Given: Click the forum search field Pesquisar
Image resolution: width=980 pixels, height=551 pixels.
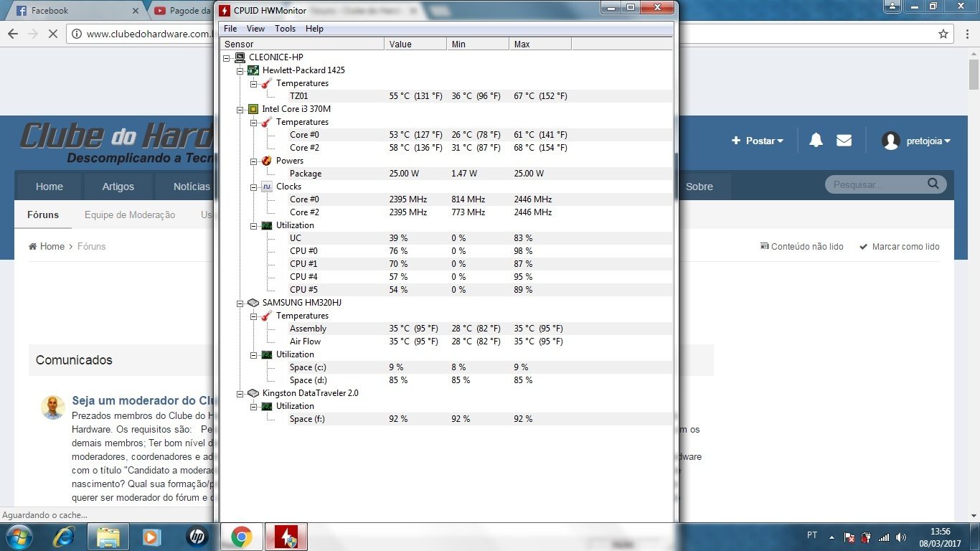Looking at the screenshot, I should [x=875, y=184].
